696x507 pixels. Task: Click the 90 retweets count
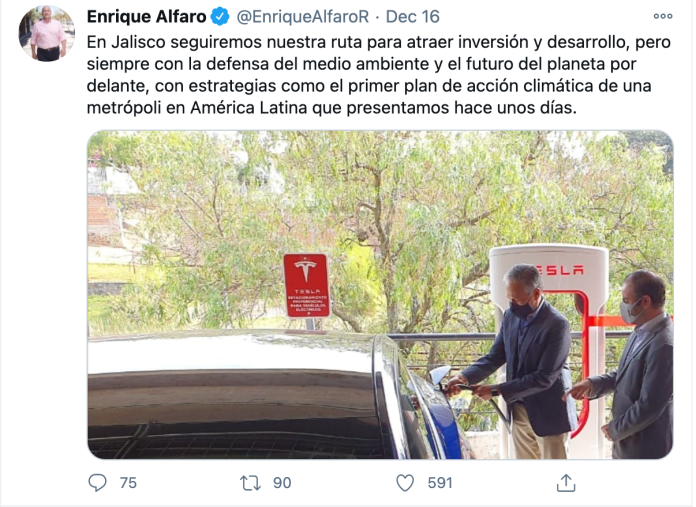[282, 483]
